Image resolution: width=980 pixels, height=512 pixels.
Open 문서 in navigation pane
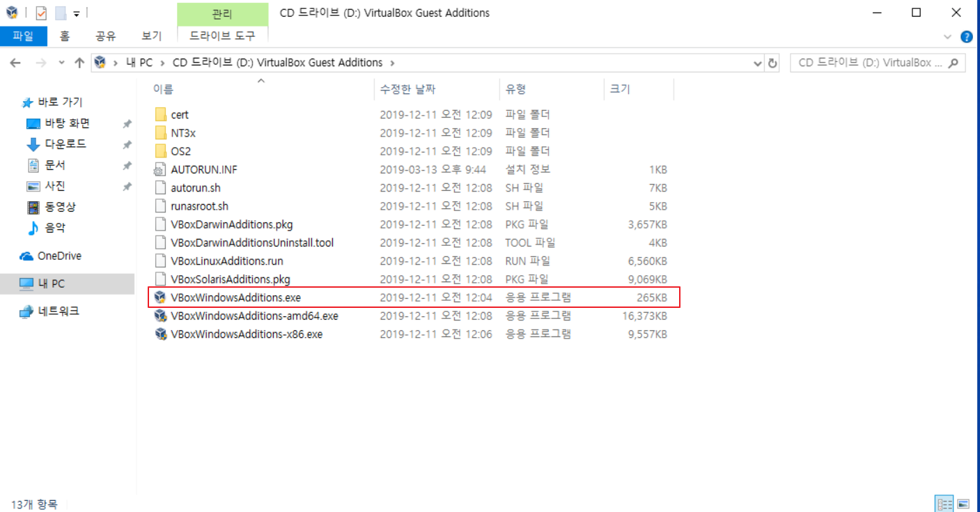click(55, 165)
